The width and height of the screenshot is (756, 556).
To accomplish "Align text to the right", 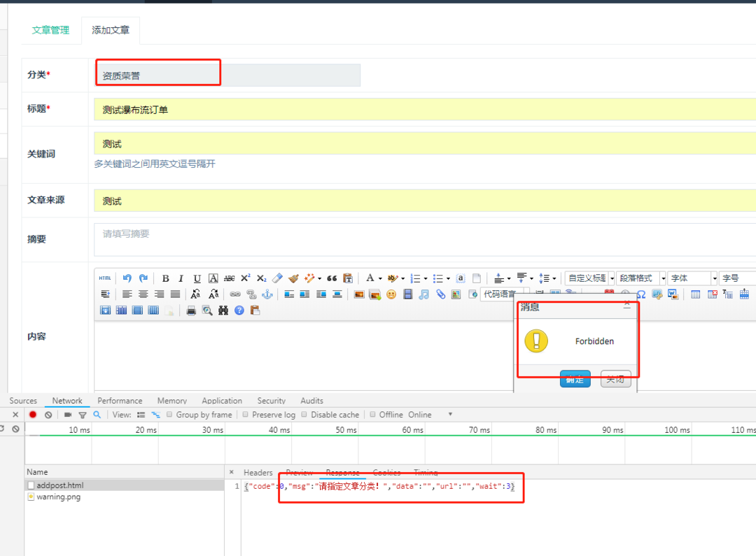I will [159, 294].
